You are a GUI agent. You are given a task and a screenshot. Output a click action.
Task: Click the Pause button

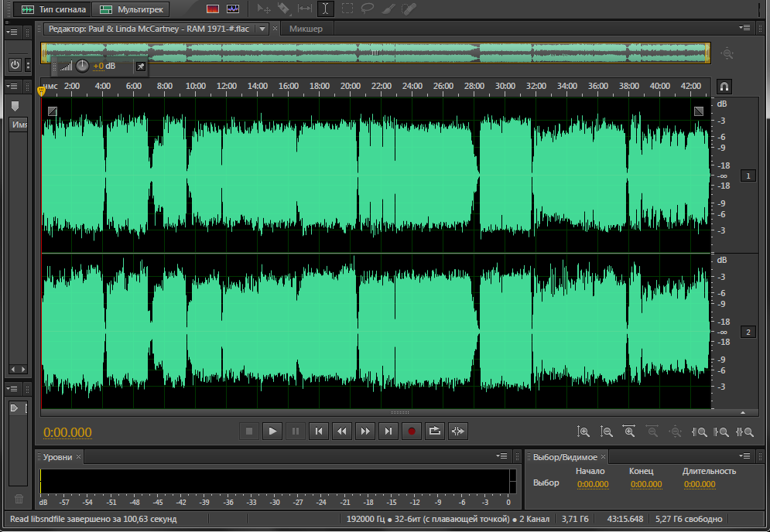(x=296, y=431)
